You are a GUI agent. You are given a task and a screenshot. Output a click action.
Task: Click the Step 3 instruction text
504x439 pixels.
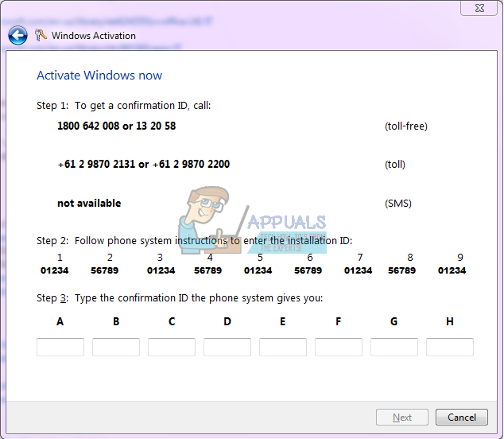pyautogui.click(x=180, y=298)
